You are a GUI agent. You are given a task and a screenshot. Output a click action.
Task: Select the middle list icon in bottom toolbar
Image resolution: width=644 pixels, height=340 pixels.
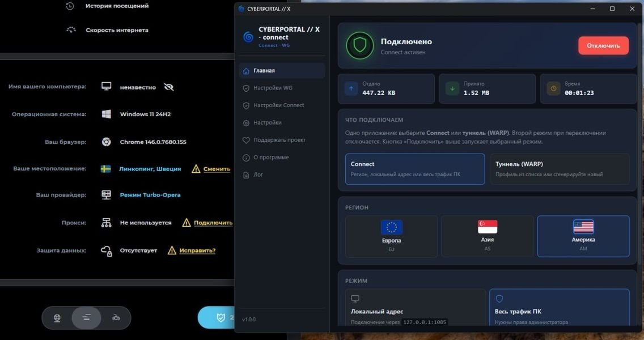coord(86,318)
